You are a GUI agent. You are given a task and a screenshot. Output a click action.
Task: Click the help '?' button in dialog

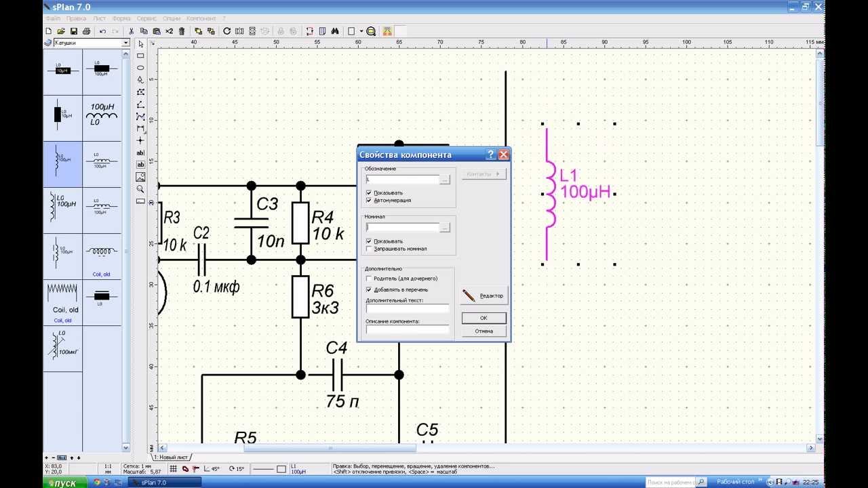491,155
